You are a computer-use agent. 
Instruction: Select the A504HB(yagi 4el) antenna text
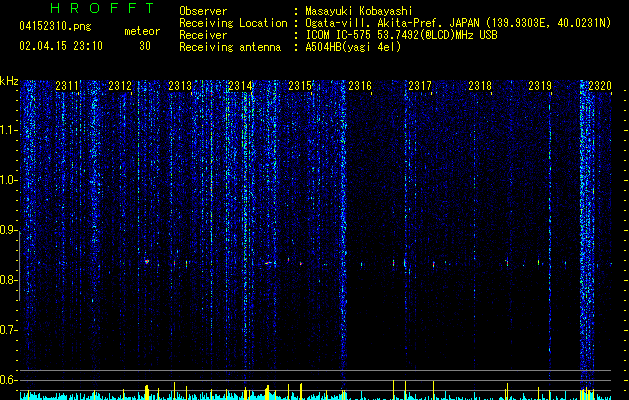point(353,47)
